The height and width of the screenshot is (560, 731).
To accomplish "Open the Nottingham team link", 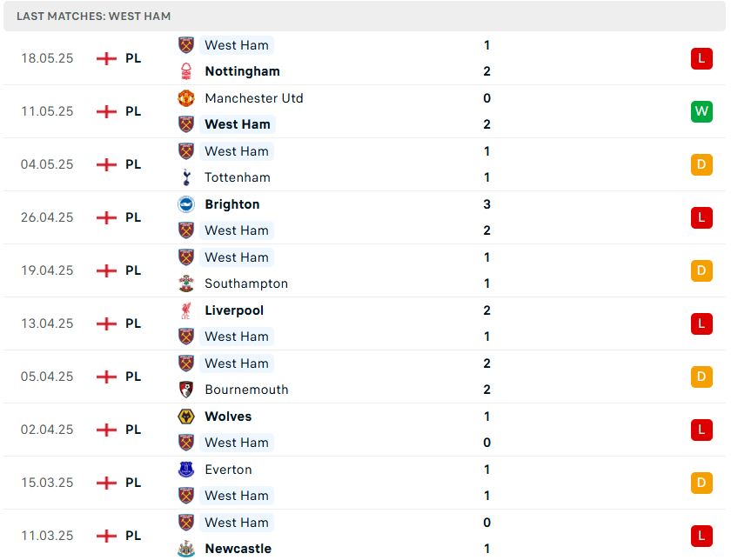I will [243, 71].
